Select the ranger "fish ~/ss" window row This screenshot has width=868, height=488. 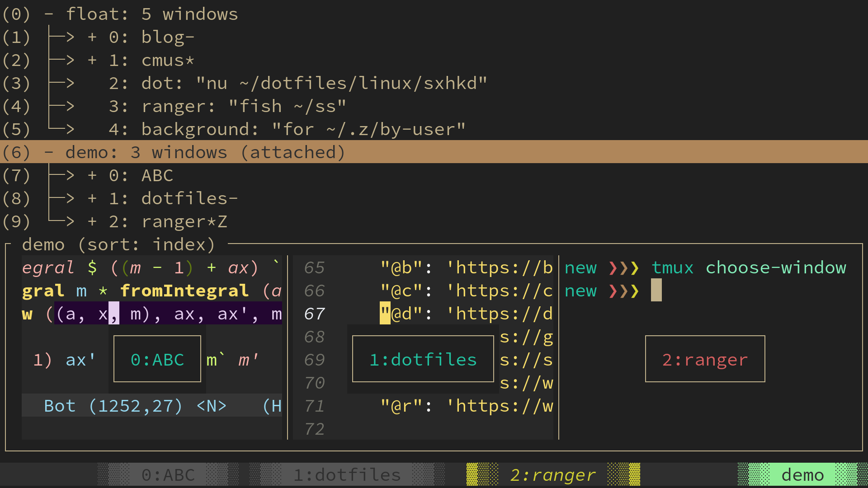pos(434,106)
